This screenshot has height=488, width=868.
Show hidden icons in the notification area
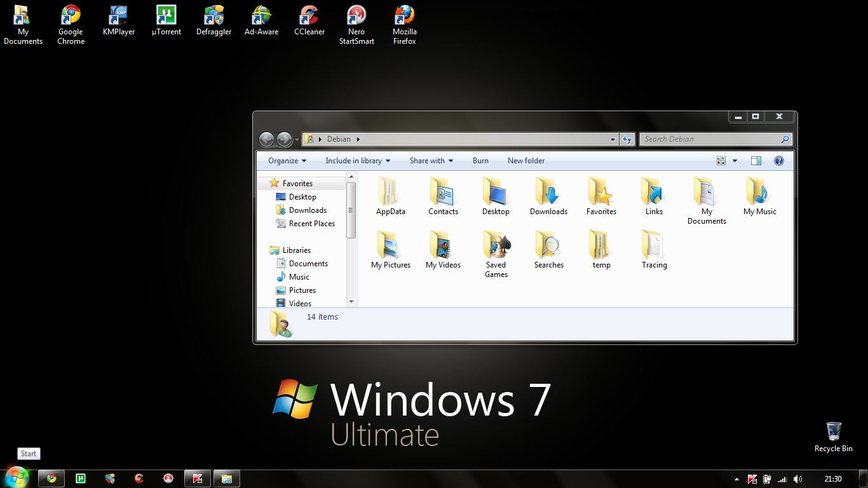point(736,478)
